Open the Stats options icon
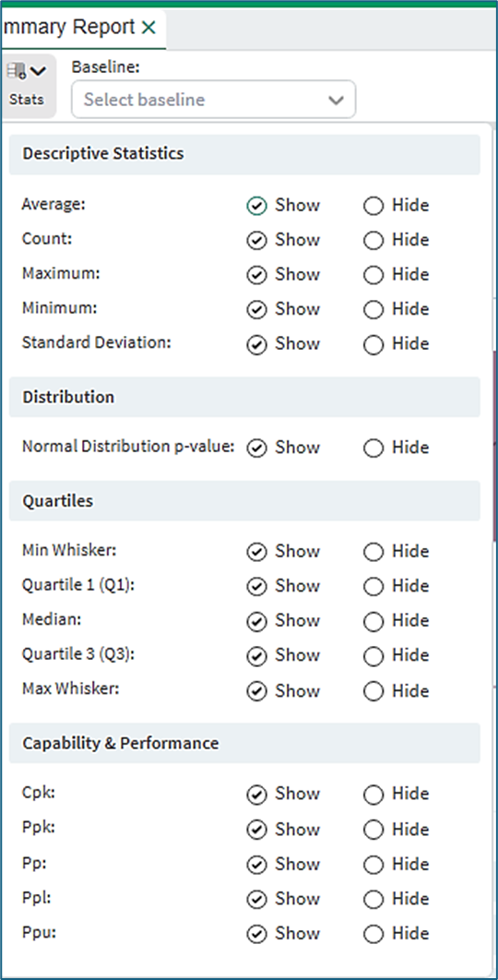 click(x=17, y=71)
